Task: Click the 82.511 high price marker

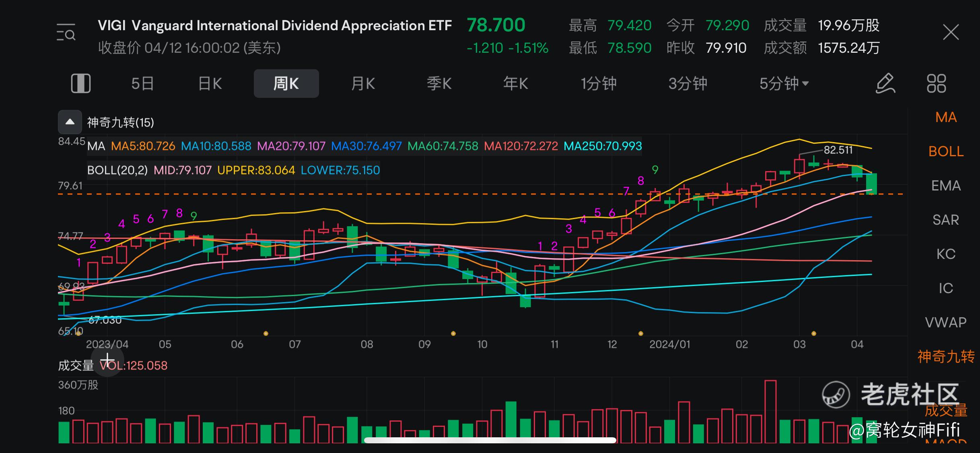Action: tap(838, 150)
